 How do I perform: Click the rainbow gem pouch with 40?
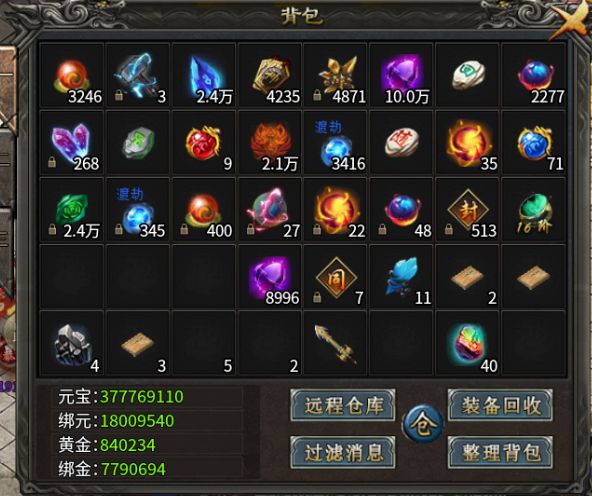pos(467,344)
